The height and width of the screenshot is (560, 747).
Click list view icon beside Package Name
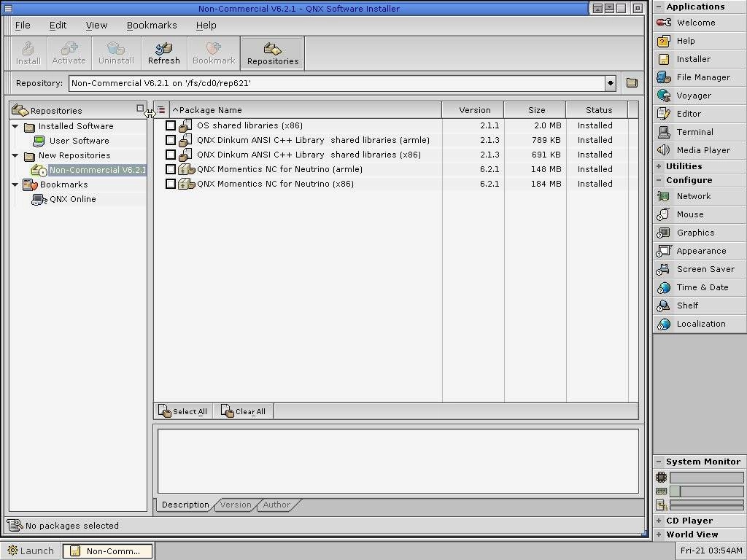[161, 110]
